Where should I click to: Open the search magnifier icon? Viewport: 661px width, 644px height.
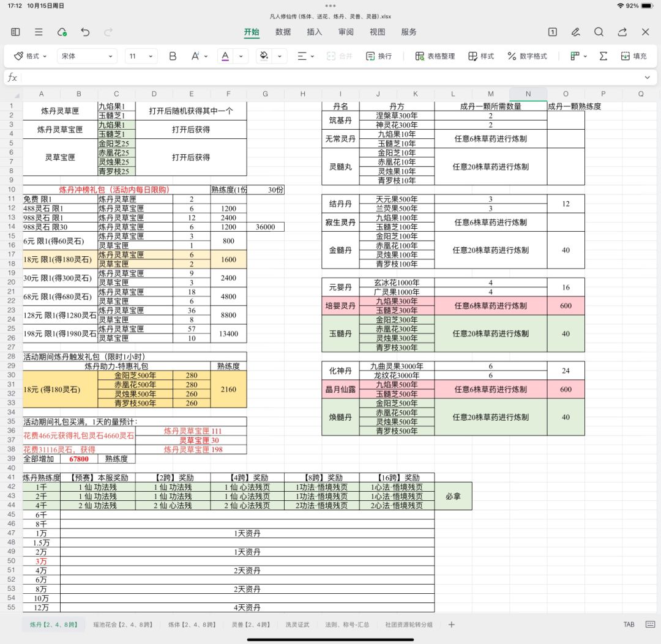click(x=599, y=32)
